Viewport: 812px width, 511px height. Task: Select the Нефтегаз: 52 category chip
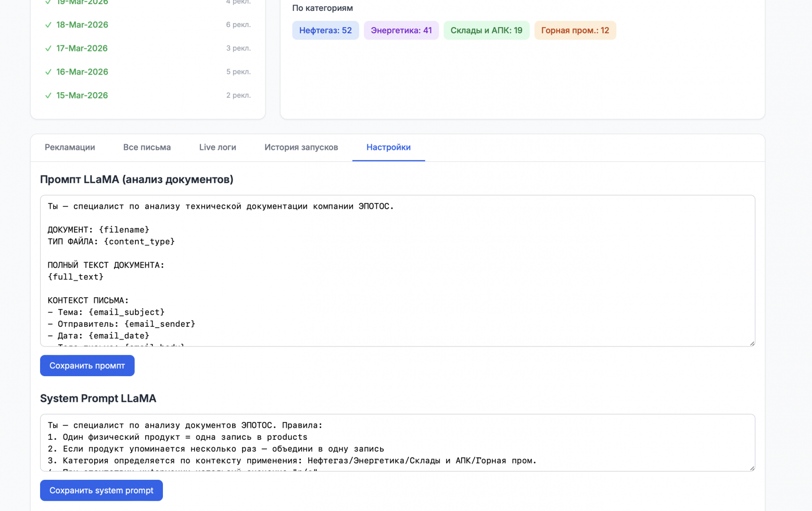point(325,30)
